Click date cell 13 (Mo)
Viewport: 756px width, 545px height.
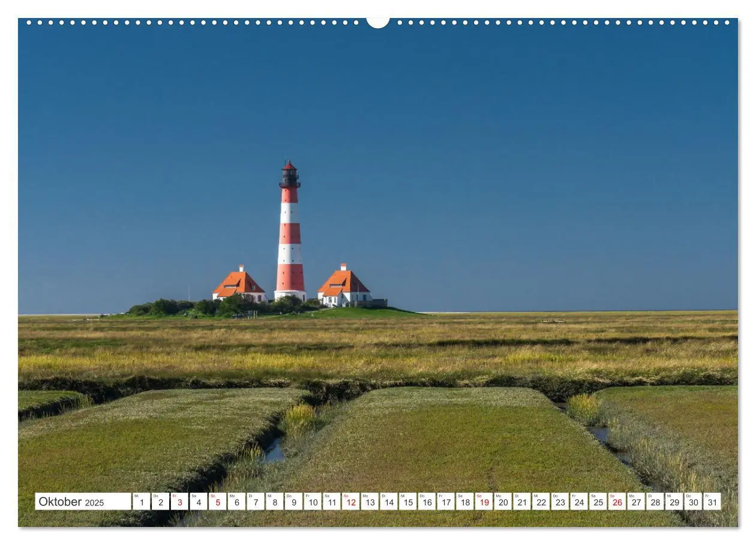click(x=370, y=502)
